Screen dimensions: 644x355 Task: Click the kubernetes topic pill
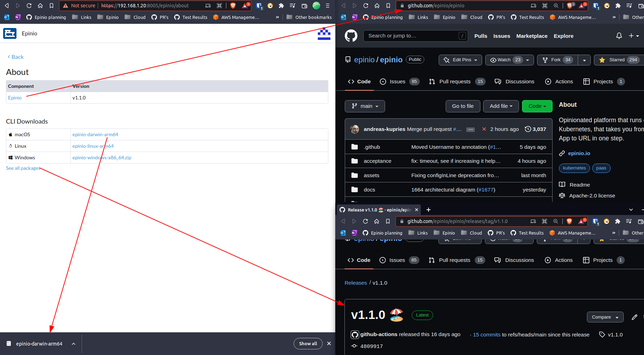[x=574, y=168]
